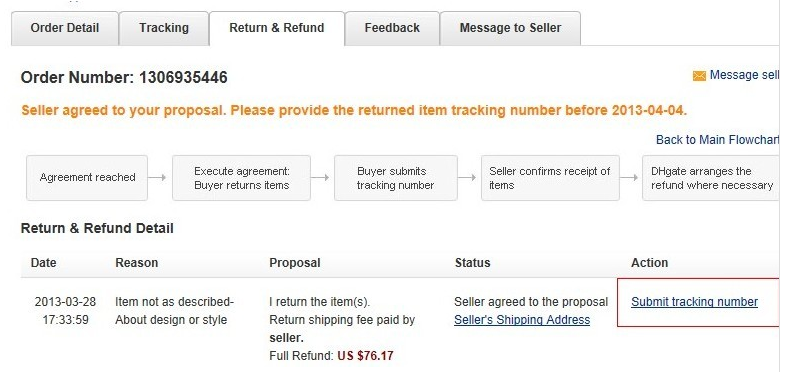Click the Reason column header

pyautogui.click(x=136, y=263)
